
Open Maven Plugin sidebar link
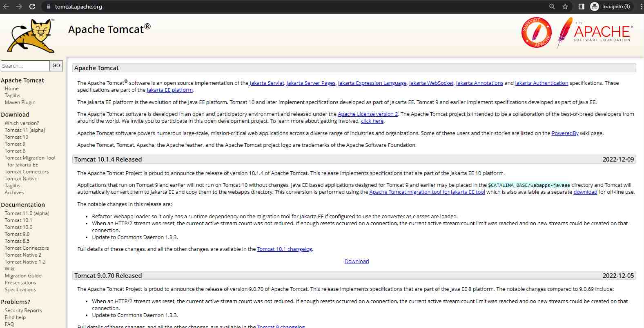click(20, 102)
